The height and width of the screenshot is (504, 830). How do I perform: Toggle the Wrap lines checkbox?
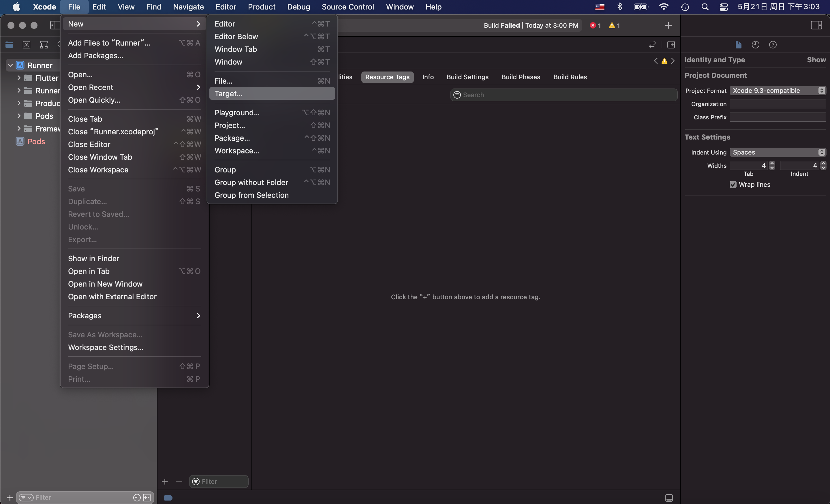[x=733, y=185]
